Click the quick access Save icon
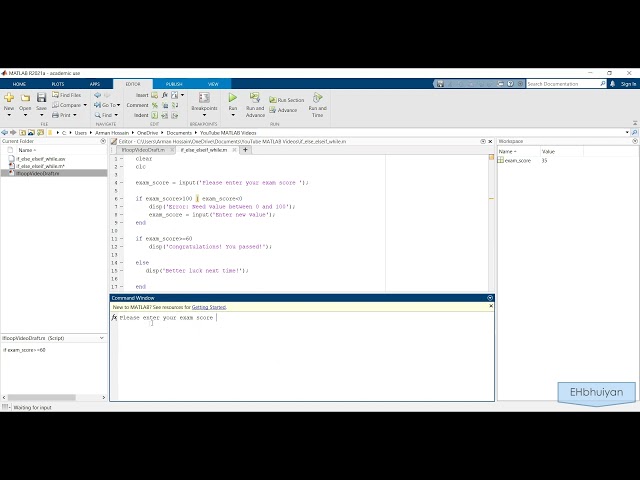The image size is (640, 480). [440, 84]
